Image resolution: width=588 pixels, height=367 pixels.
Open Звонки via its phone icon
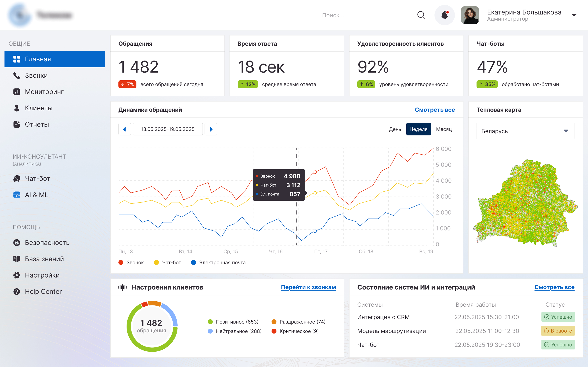17,75
